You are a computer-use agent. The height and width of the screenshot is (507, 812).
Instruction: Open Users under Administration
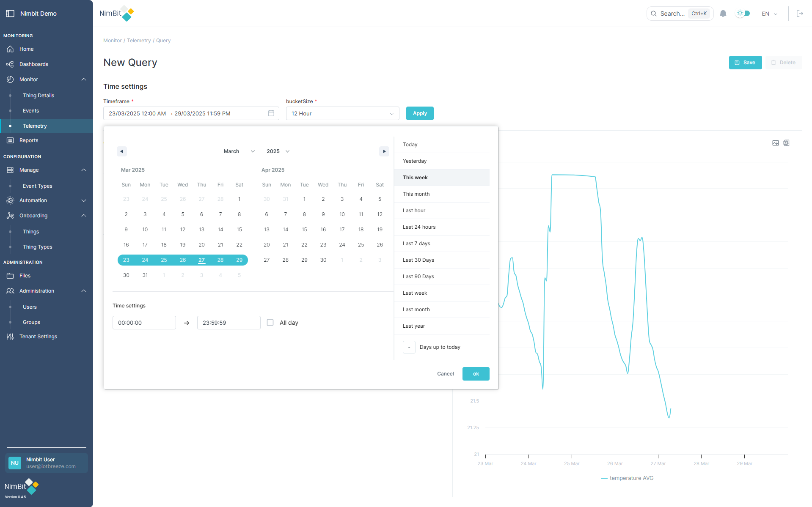[x=30, y=307]
